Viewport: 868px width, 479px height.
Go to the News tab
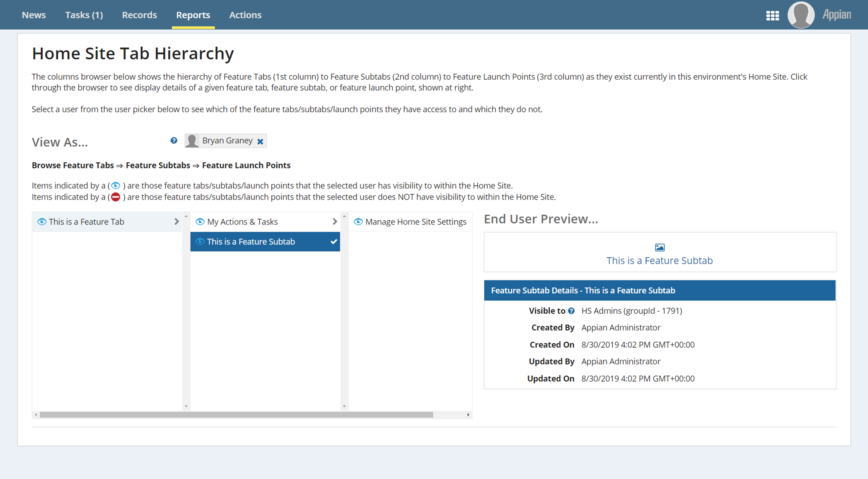click(x=34, y=15)
